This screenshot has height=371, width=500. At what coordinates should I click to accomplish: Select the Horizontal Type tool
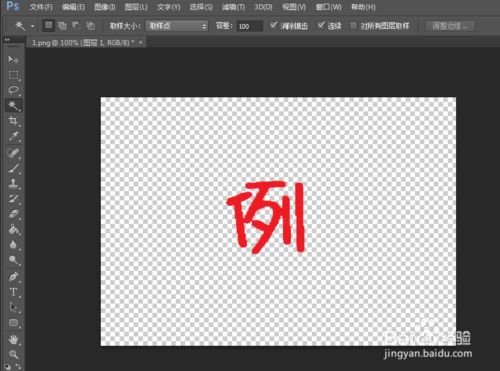click(x=13, y=292)
